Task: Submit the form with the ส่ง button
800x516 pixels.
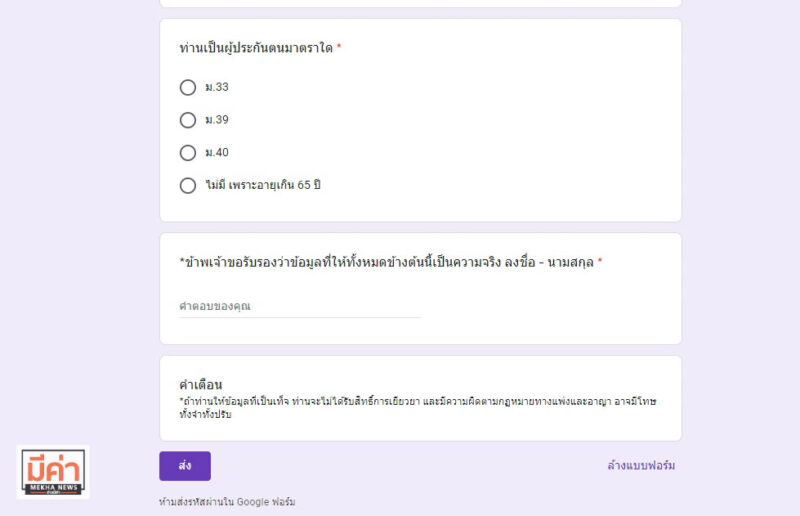Action: point(185,466)
